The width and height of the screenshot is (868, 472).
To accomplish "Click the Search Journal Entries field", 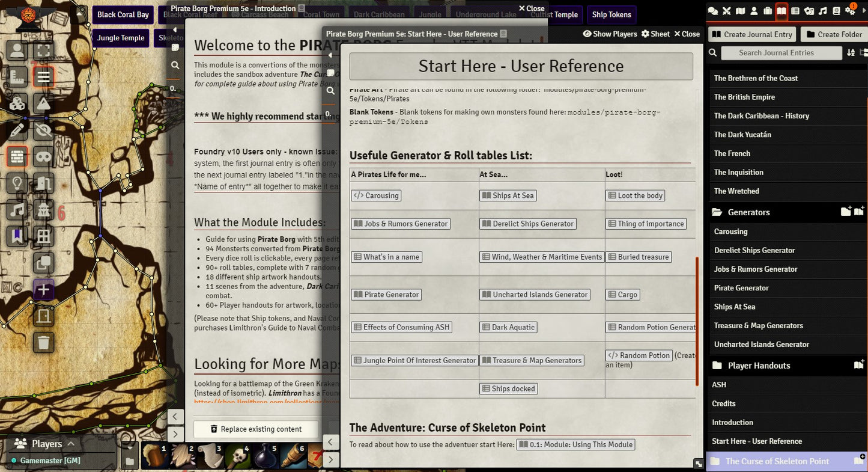I will tap(781, 53).
